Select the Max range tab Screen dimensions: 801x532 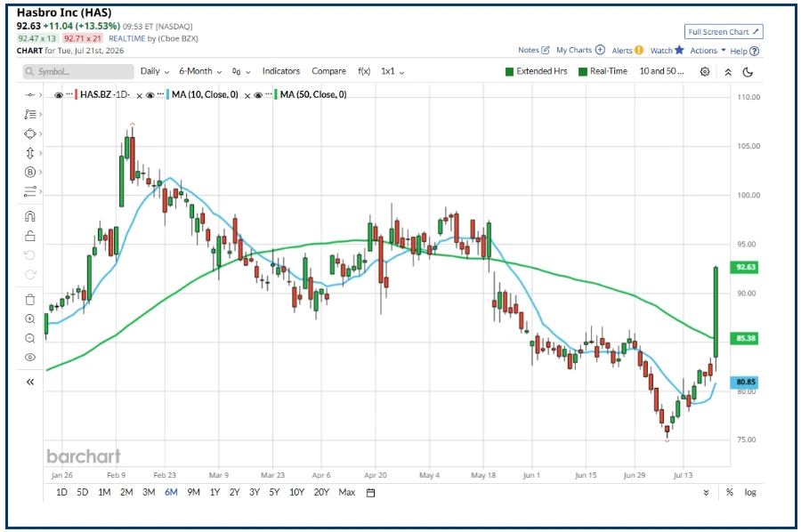(x=346, y=492)
